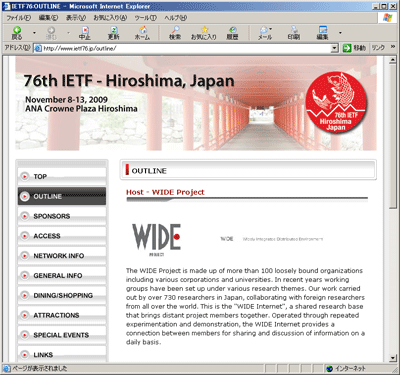Image resolution: width=400 pixels, height=375 pixels.
Task: Click the Edit (編集) toolbar icon
Action: [322, 33]
